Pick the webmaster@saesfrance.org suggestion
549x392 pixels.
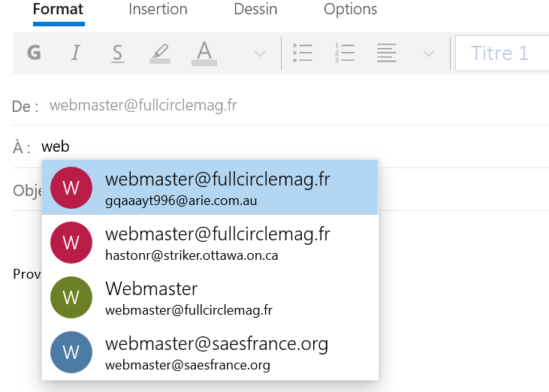[x=210, y=352]
